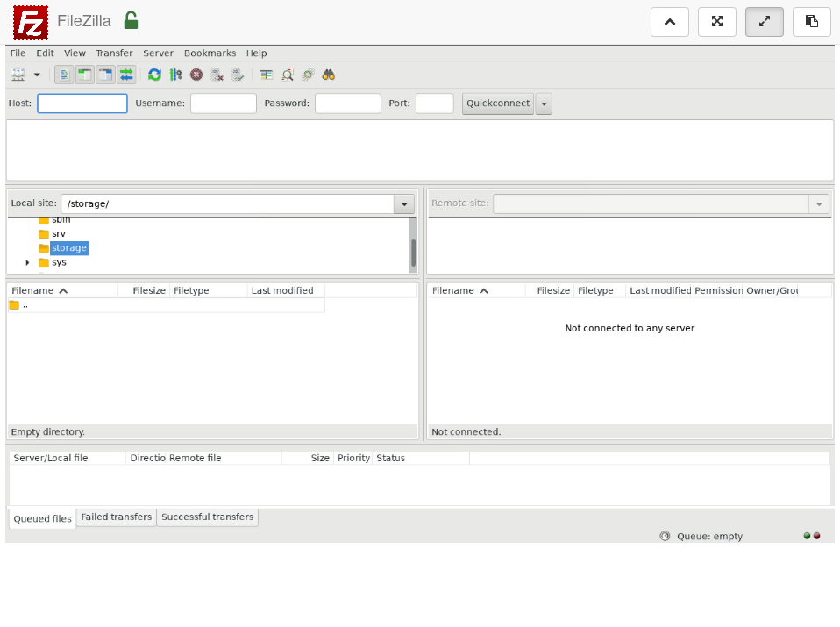Select the sys folder in tree
The image size is (840, 627).
pos(59,262)
